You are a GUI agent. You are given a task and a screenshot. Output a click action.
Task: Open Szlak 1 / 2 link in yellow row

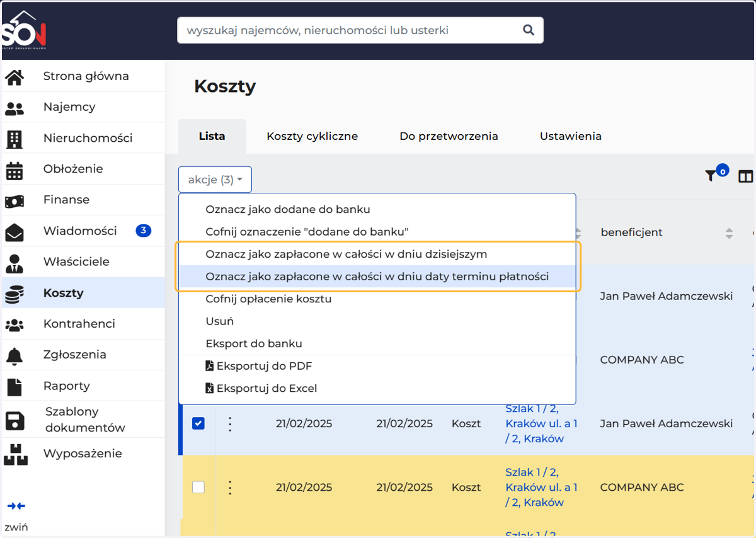point(541,487)
